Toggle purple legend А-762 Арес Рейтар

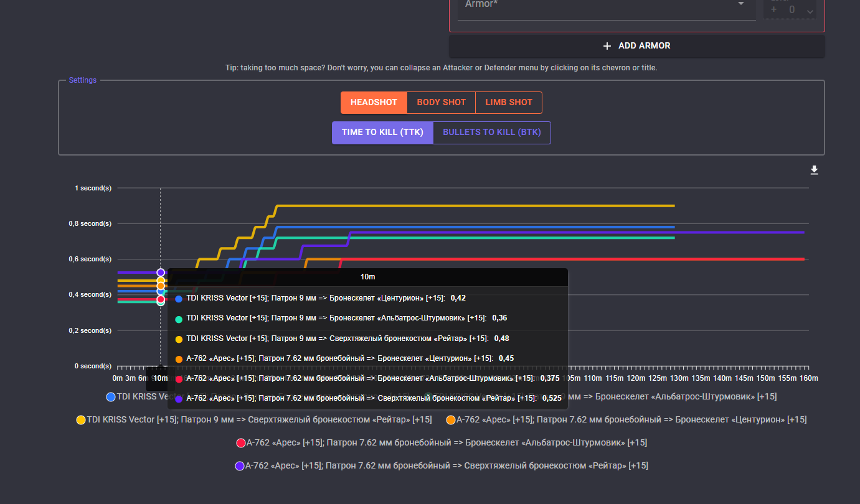[x=442, y=466]
